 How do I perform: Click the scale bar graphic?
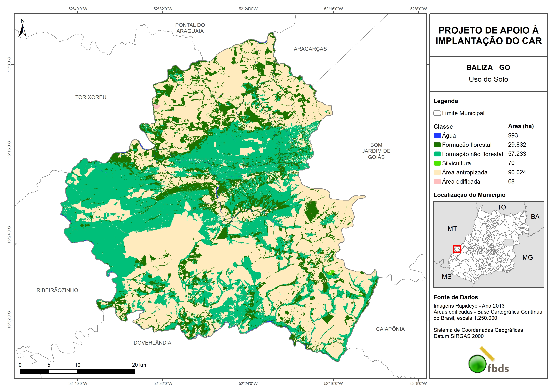pos(77,371)
